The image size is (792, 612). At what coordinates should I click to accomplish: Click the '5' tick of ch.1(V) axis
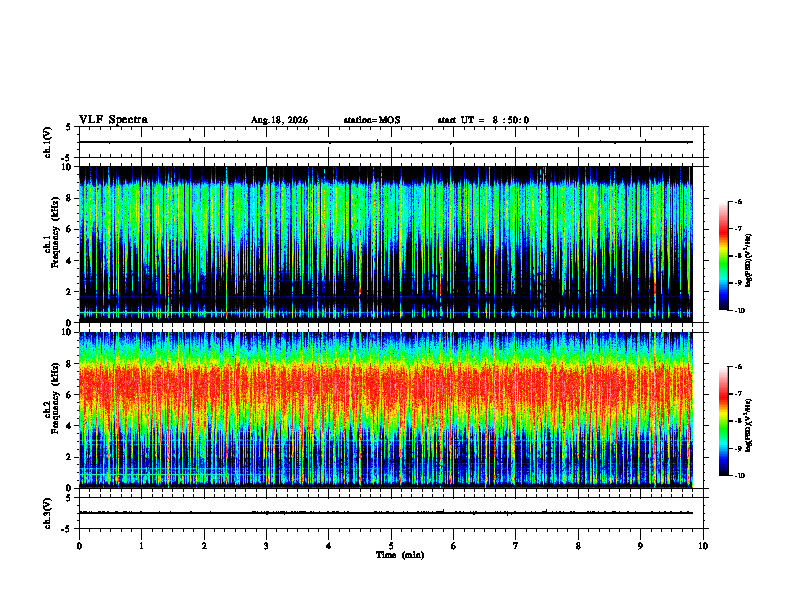coord(68,127)
